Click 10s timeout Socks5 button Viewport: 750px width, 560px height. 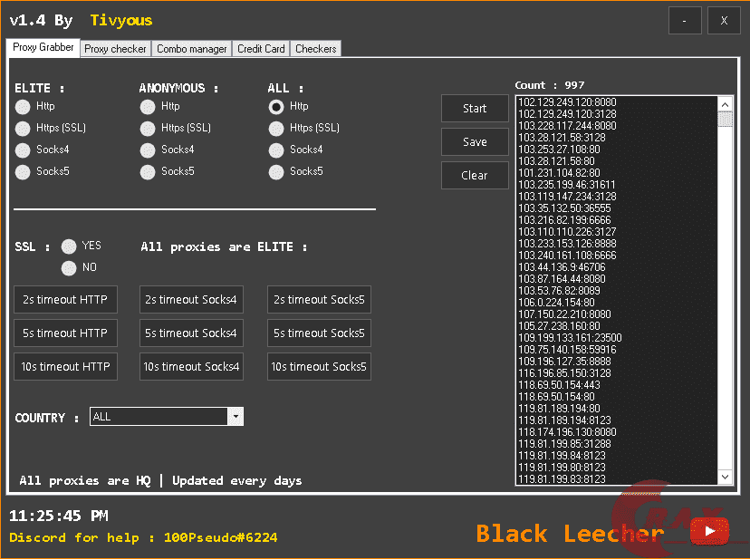coord(319,367)
